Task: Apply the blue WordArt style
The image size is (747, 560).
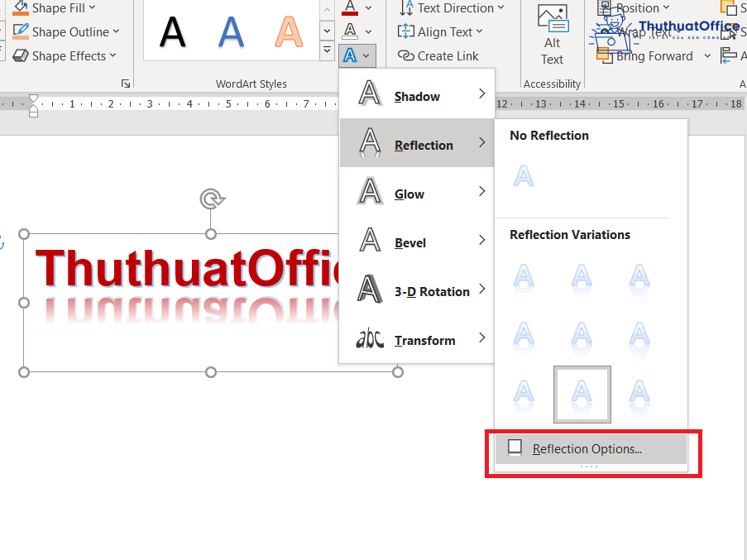Action: (x=231, y=32)
